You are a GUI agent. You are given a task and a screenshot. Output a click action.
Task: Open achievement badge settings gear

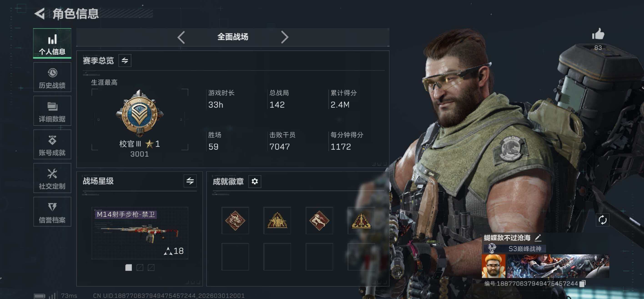point(254,181)
